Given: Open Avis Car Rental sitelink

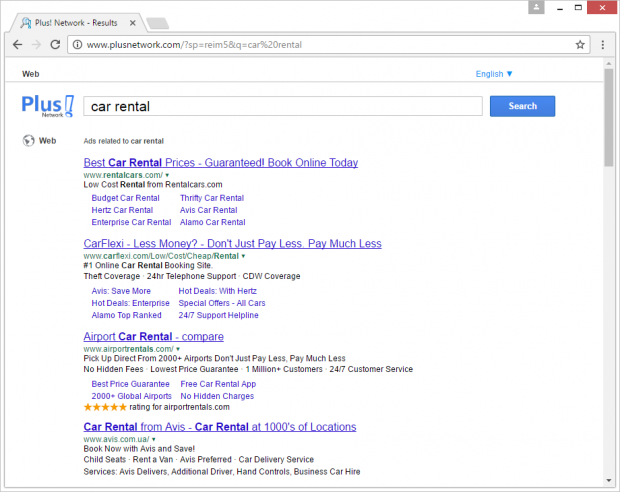Looking at the screenshot, I should (208, 210).
